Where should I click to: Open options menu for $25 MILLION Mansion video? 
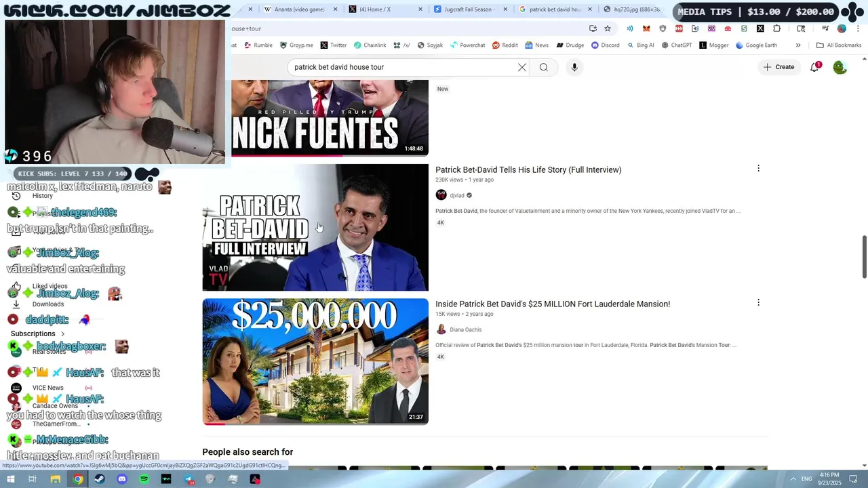pyautogui.click(x=758, y=303)
